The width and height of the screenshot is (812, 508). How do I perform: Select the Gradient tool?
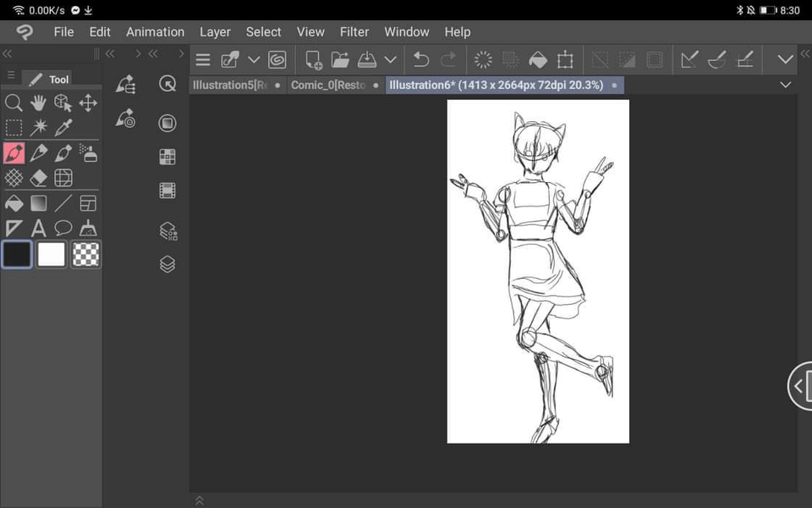point(38,204)
